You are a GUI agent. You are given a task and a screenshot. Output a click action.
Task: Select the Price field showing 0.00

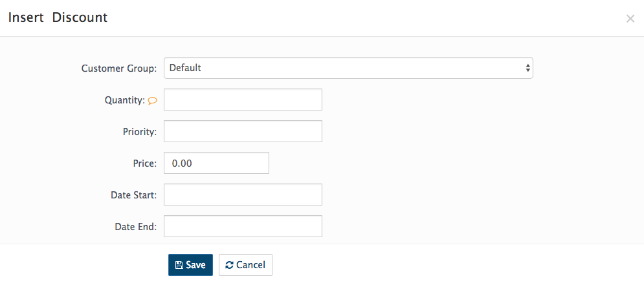tap(216, 163)
